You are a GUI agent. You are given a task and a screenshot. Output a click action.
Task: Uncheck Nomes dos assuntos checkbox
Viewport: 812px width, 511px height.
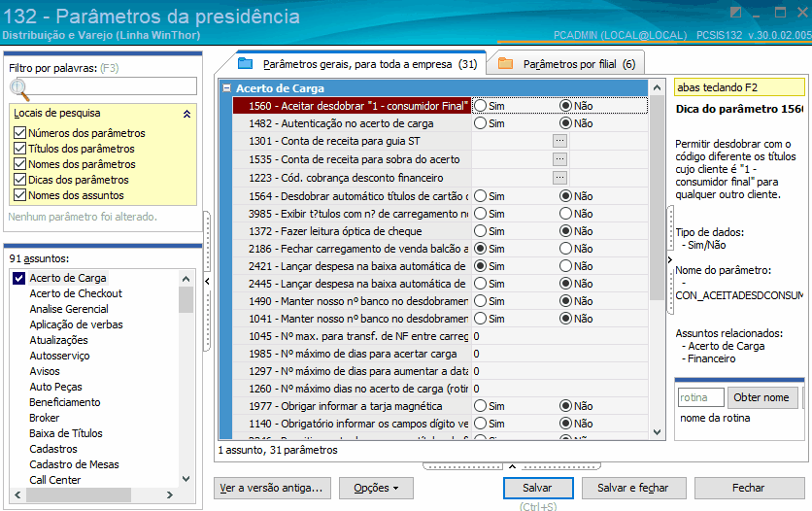point(19,194)
